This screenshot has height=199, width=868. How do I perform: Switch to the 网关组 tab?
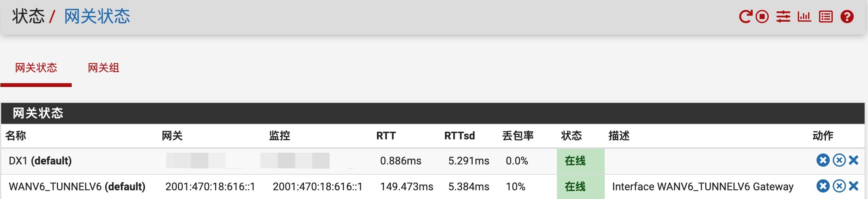(104, 68)
